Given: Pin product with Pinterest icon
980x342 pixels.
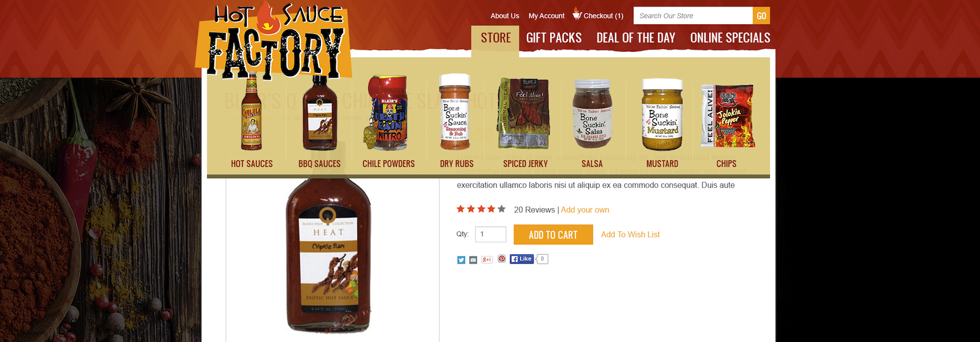Looking at the screenshot, I should (x=502, y=258).
